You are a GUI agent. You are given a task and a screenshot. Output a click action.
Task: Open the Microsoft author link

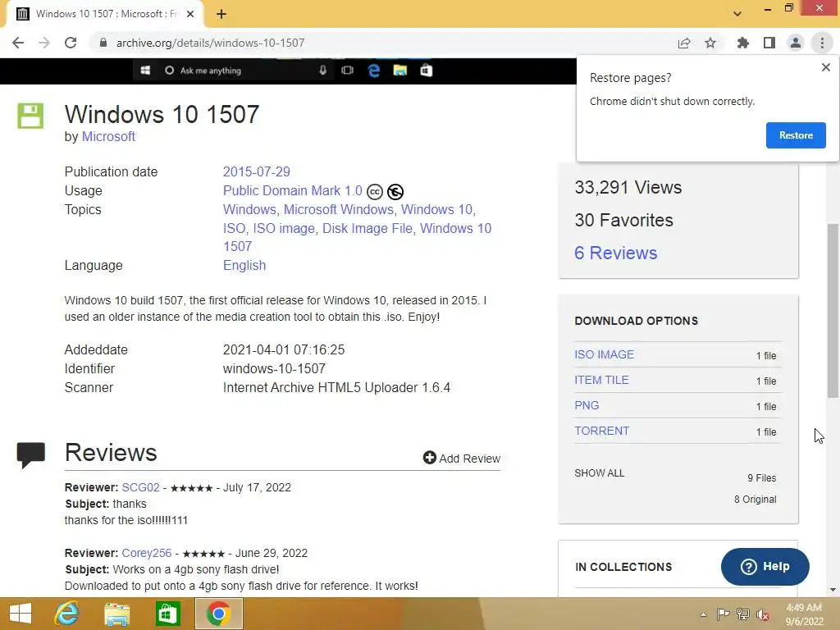[108, 137]
